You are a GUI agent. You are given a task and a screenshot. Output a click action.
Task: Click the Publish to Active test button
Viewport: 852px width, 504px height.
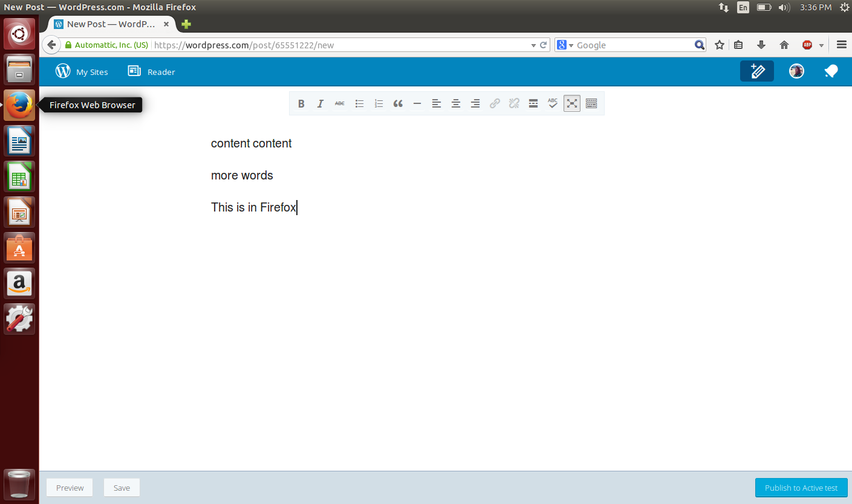pos(801,488)
